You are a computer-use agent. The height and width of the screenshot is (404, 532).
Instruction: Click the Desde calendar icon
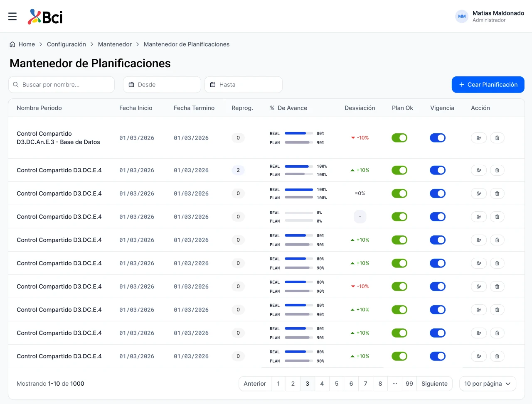131,85
